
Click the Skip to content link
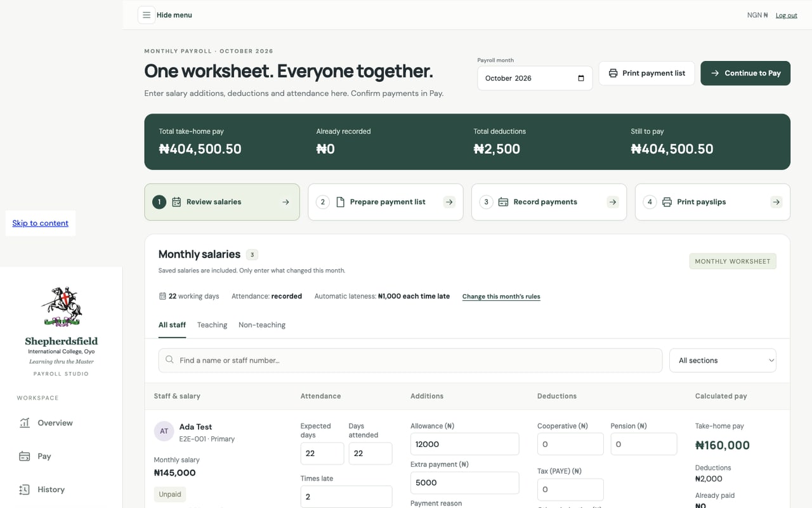point(41,223)
